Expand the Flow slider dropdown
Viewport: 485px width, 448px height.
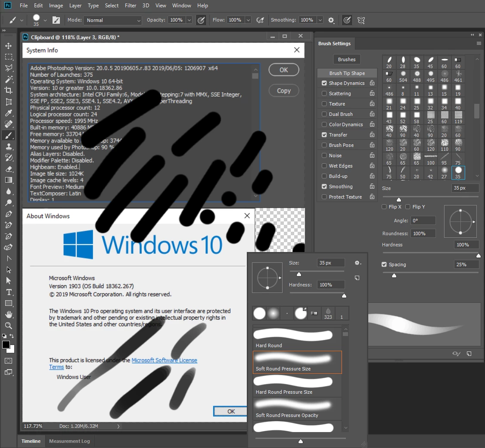[248, 20]
